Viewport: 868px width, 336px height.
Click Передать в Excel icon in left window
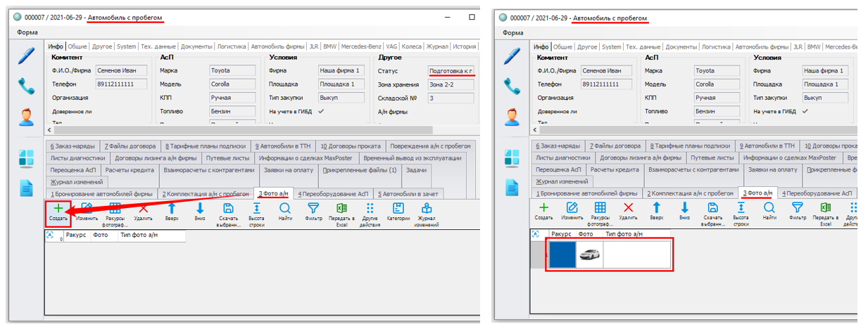(x=341, y=208)
